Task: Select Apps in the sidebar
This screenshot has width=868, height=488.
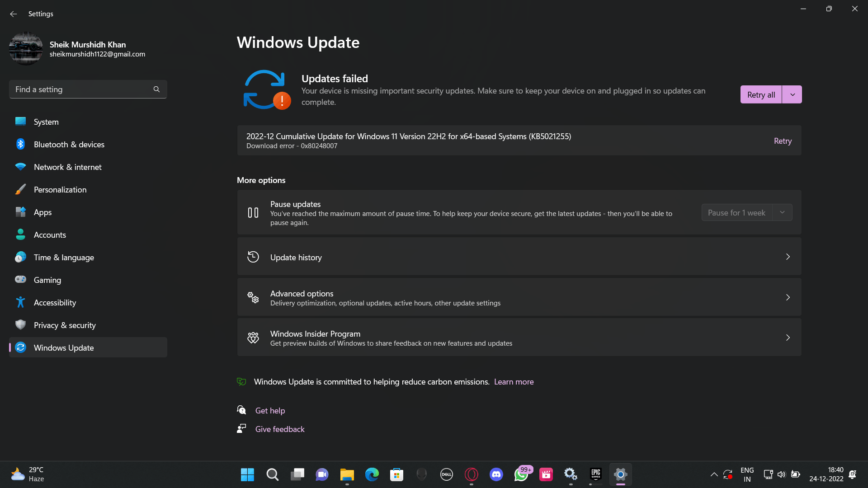Action: pos(88,212)
